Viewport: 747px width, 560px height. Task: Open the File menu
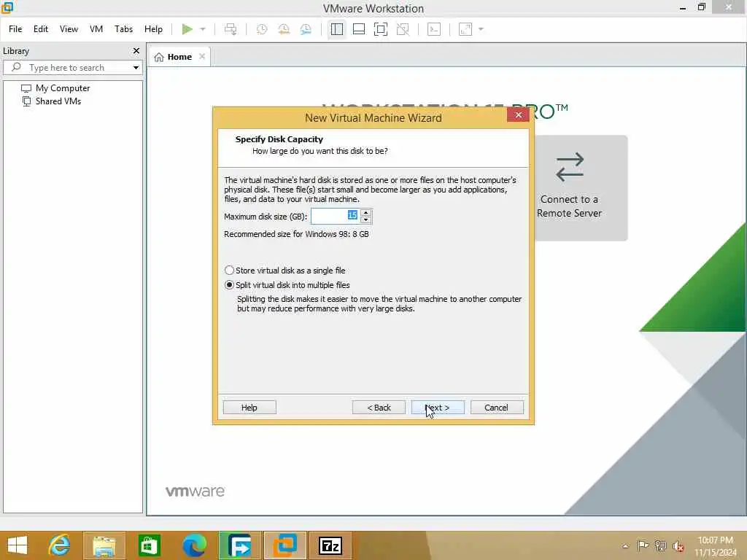(15, 29)
